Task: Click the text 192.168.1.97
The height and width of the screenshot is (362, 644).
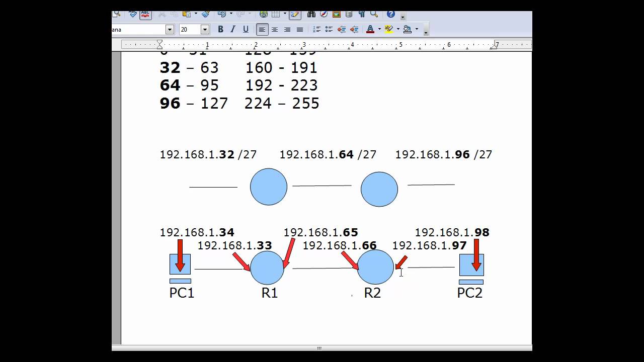Action: point(429,245)
